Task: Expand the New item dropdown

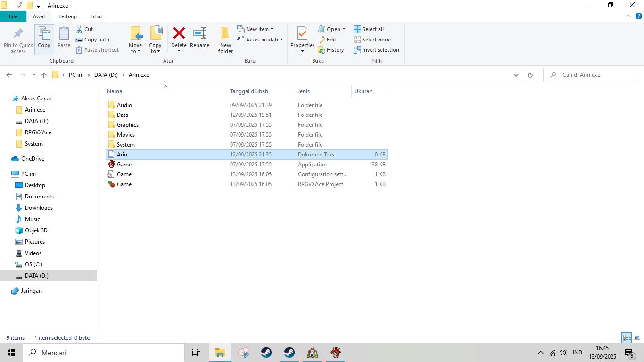Action: [x=255, y=29]
